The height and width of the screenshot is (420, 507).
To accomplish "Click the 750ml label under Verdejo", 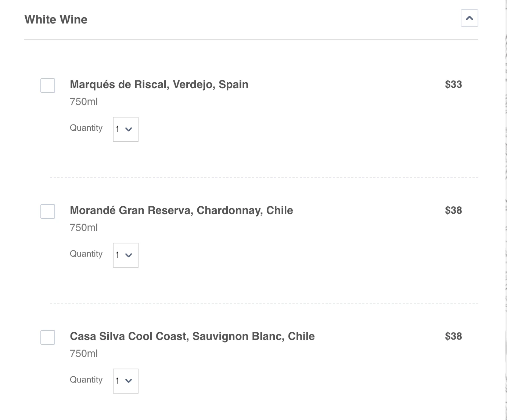I will click(84, 102).
